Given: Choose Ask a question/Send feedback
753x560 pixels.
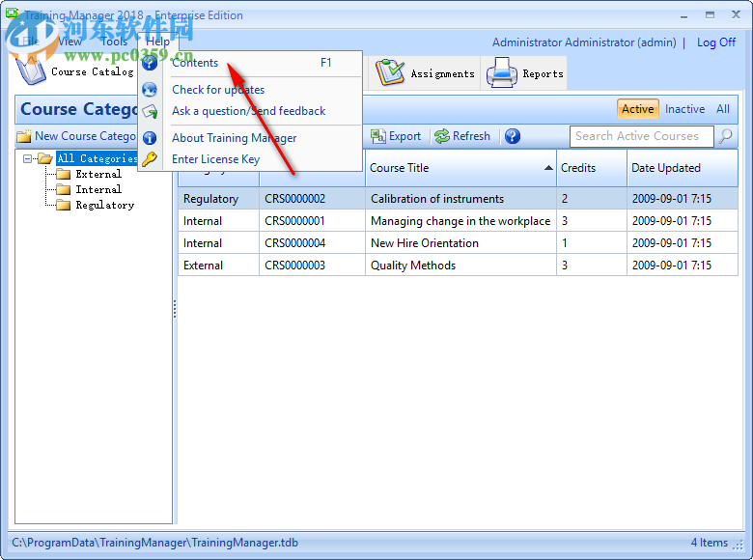Looking at the screenshot, I should tap(250, 111).
